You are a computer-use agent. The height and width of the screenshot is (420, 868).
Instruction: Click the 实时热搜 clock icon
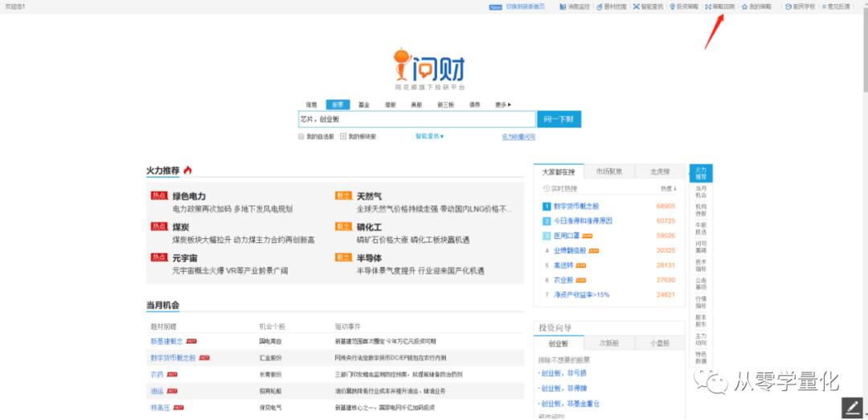pos(547,188)
